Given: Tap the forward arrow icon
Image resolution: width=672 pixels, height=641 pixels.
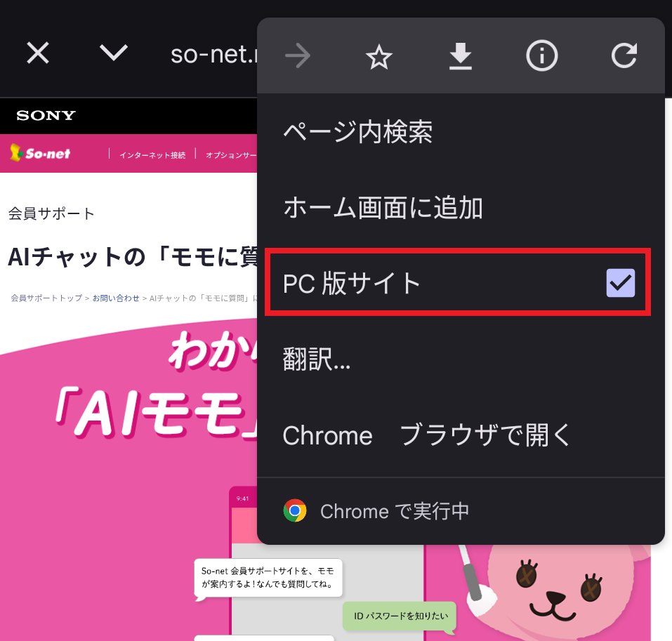Looking at the screenshot, I should pos(298,56).
